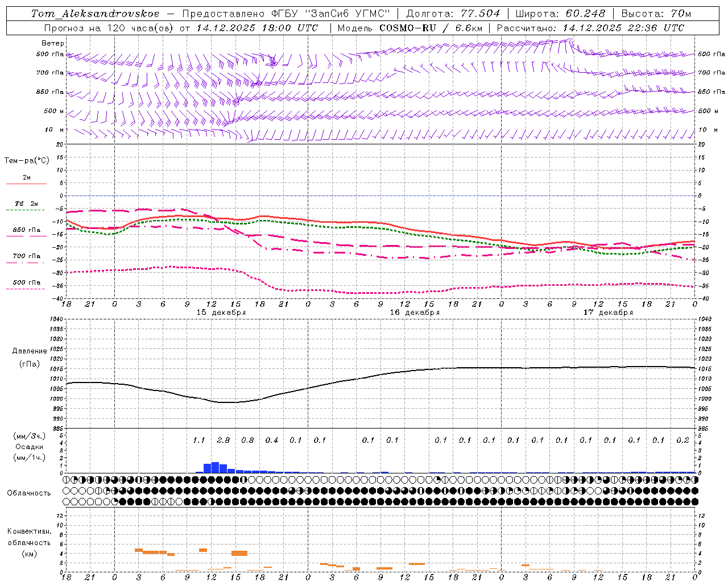Click the (км) convective cloud unit label
Screen dimensions: 728x582
(x=29, y=554)
